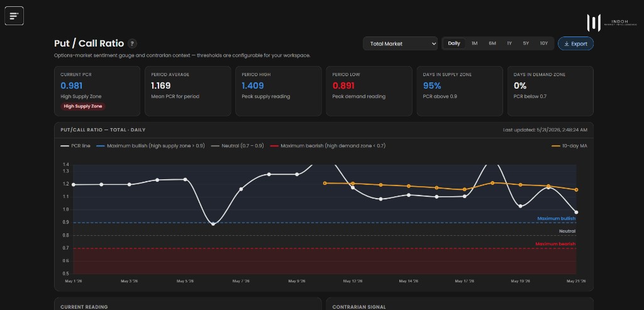Click the PCR low point near 0.9
The image size is (644, 310).
213,224
